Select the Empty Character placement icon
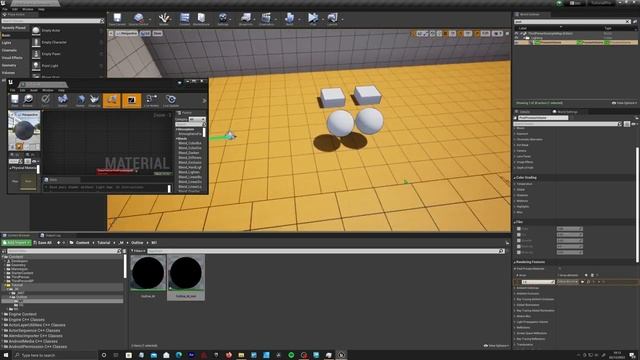Image resolution: width=640 pixels, height=360 pixels. 36,42
